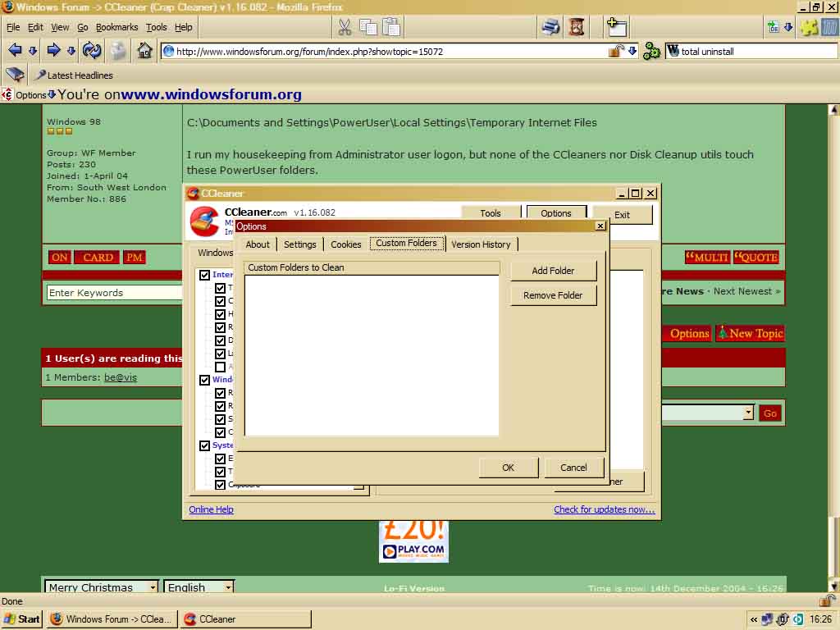Click Check for updates now link
The height and width of the screenshot is (630, 840).
pyautogui.click(x=605, y=509)
